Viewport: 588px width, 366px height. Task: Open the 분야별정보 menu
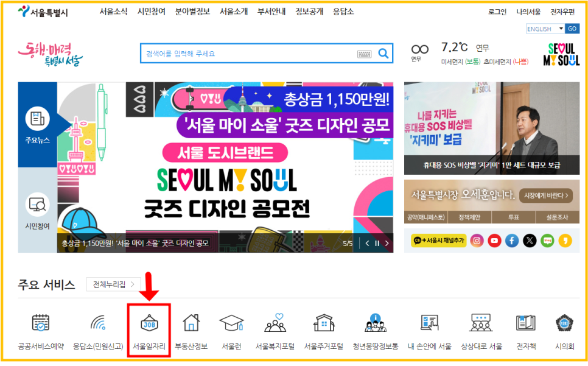(x=192, y=12)
